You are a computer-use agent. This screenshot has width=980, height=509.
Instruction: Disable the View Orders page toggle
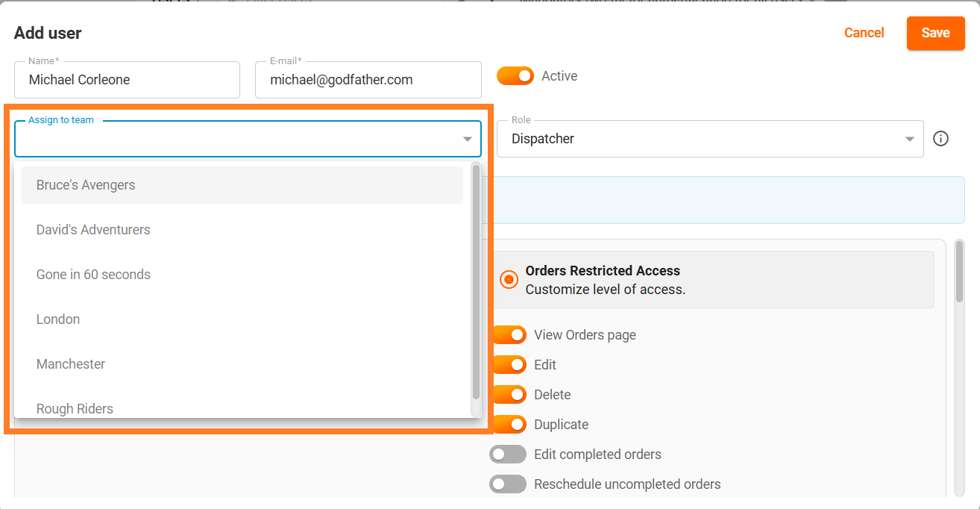tap(509, 335)
